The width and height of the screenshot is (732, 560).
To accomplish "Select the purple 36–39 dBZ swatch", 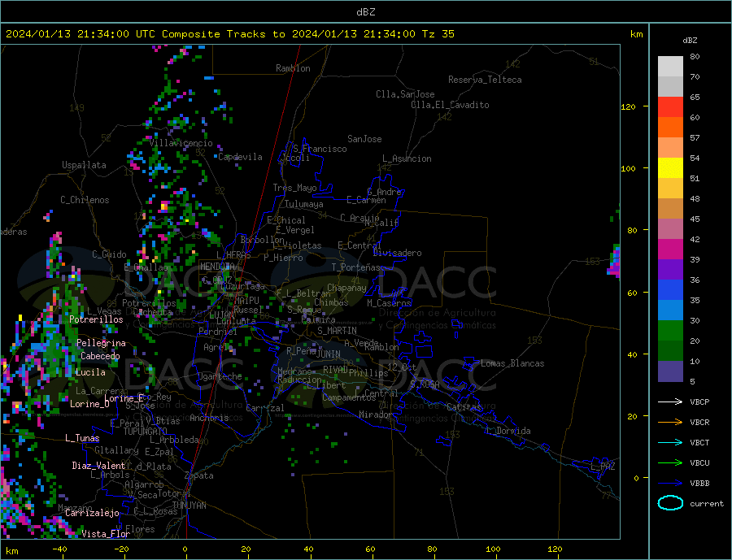I will coord(670,270).
